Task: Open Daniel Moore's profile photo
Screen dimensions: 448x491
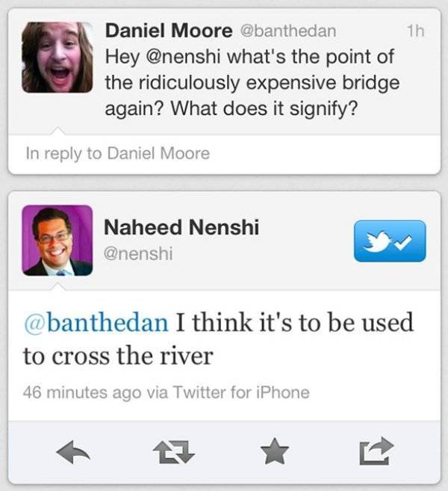Action: click(57, 57)
